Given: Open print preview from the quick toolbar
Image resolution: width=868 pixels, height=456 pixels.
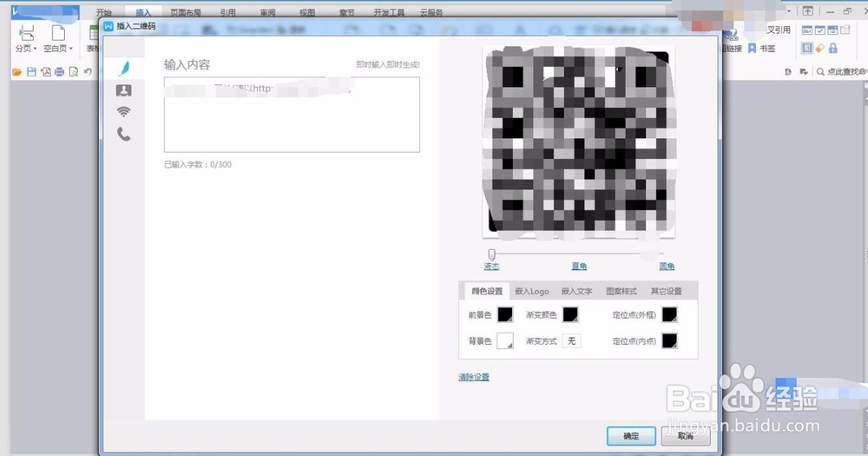Looking at the screenshot, I should point(73,72).
